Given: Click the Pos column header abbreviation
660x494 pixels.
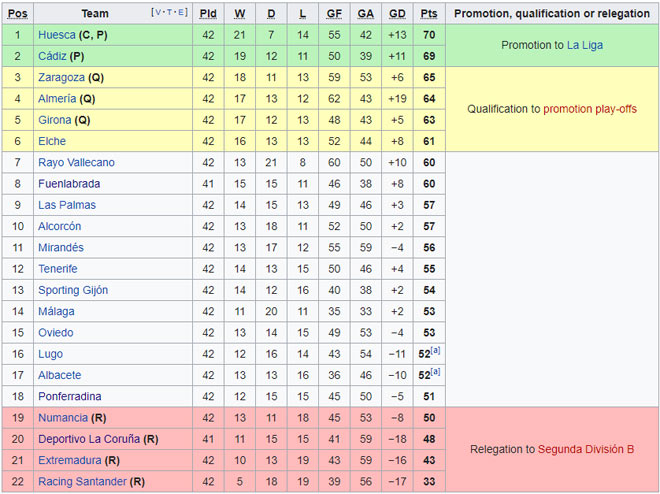Looking at the screenshot, I should pos(18,14).
